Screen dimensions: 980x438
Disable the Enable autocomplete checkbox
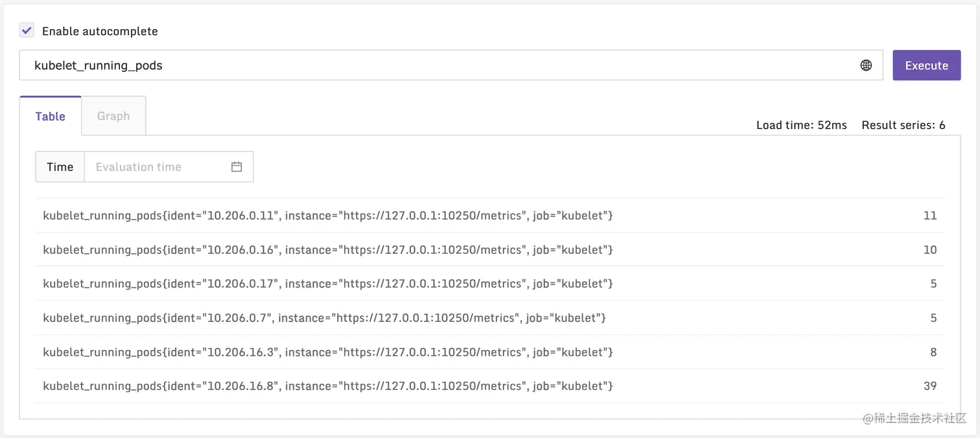[26, 30]
